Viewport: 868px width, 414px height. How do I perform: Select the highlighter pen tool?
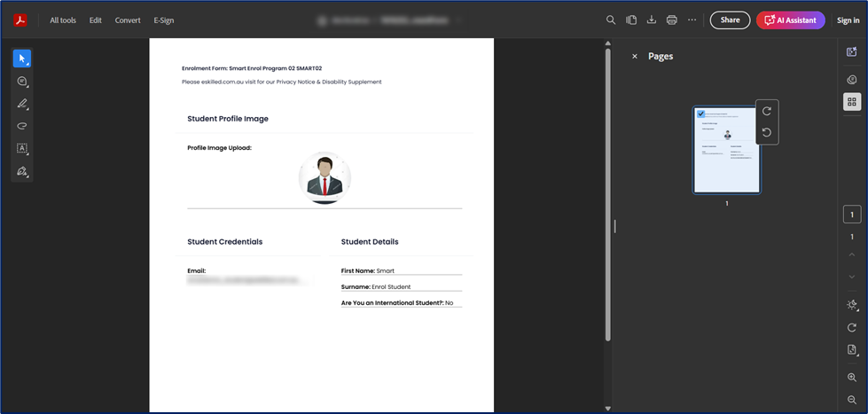pyautogui.click(x=22, y=104)
